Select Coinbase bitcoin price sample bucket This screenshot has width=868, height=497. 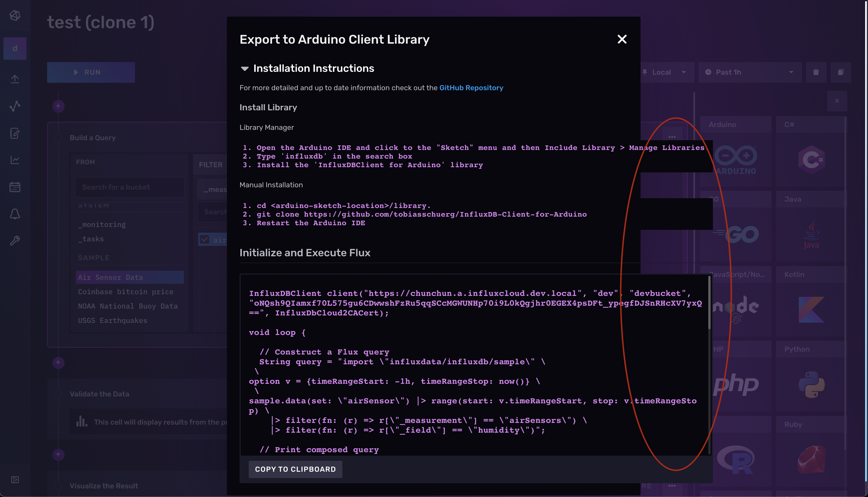coord(126,292)
